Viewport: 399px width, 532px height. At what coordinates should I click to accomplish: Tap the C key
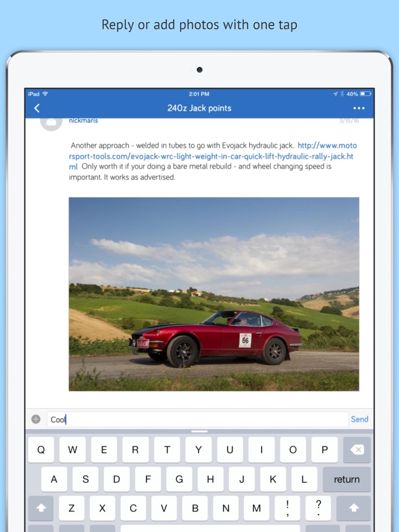tap(133, 508)
